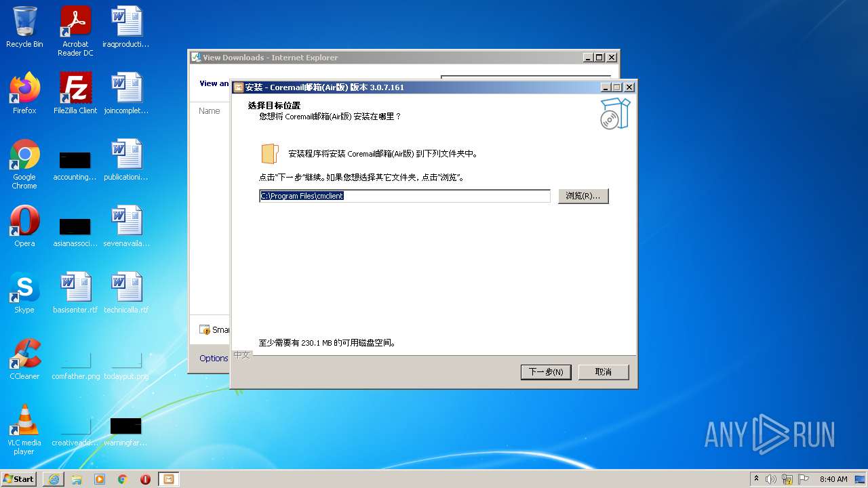Screen dimensions: 868x488
Task: Close the Coremail installer window
Action: [629, 87]
